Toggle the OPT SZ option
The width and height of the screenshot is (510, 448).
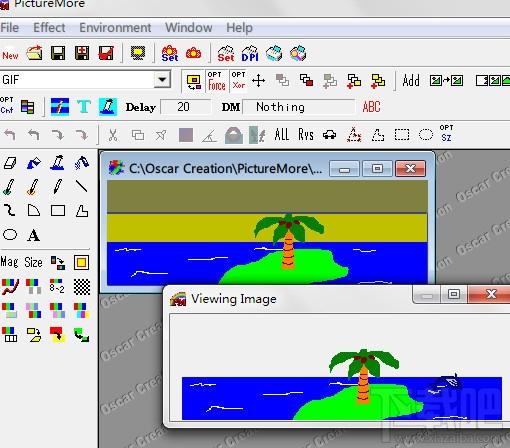[x=446, y=133]
